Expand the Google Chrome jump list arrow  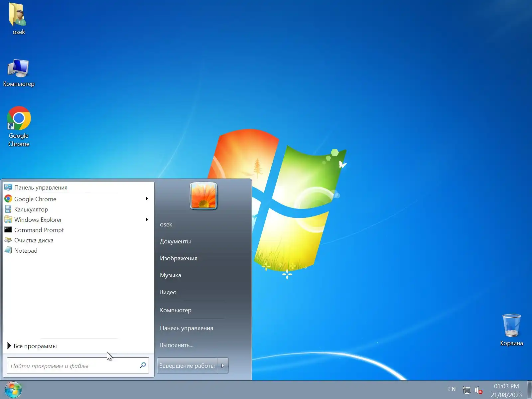[147, 199]
